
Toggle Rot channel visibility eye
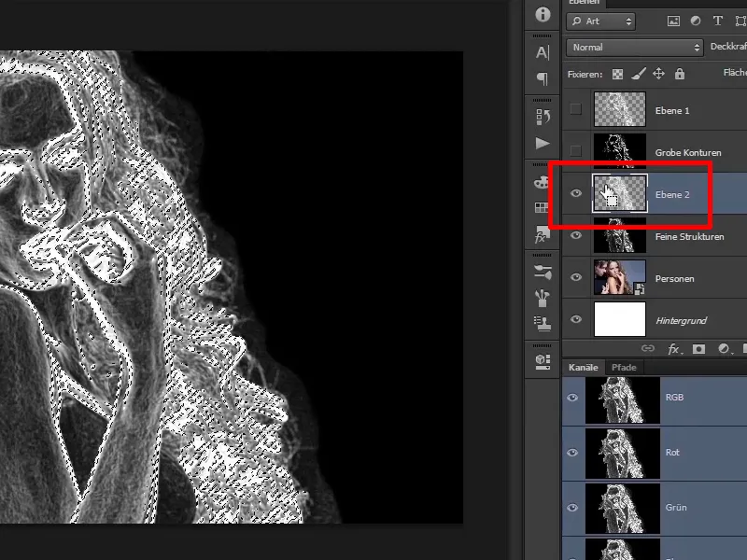572,453
